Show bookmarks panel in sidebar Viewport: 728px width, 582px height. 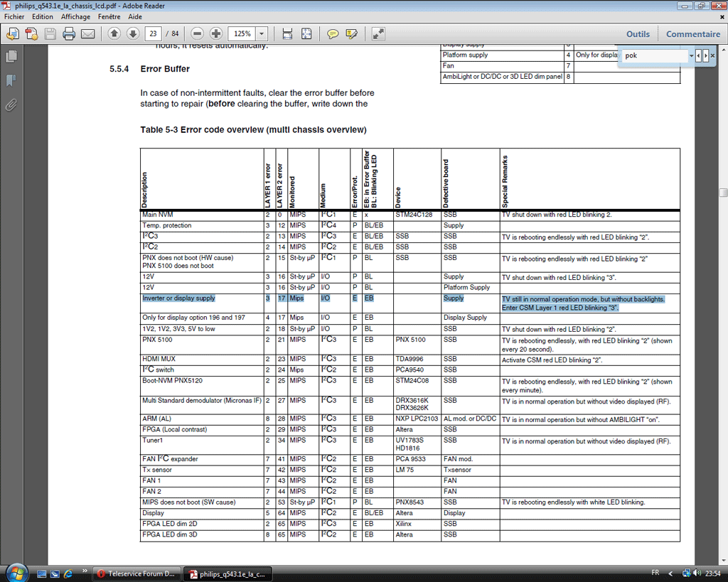tap(11, 81)
